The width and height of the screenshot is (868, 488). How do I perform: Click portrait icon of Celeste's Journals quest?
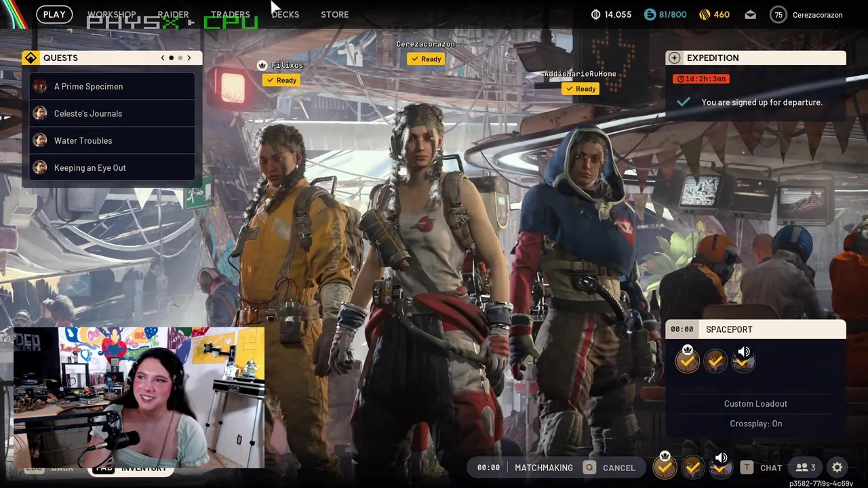tap(40, 113)
